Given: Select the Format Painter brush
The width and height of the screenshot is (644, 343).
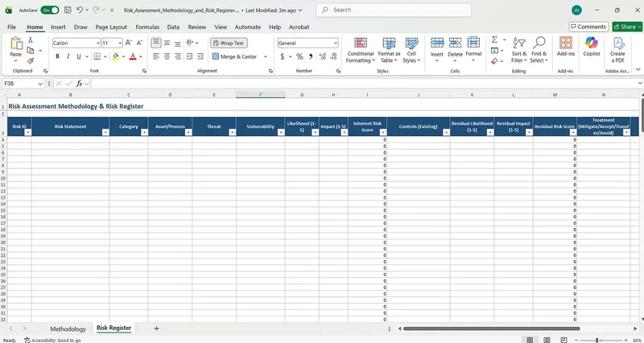Looking at the screenshot, I should click(x=30, y=61).
